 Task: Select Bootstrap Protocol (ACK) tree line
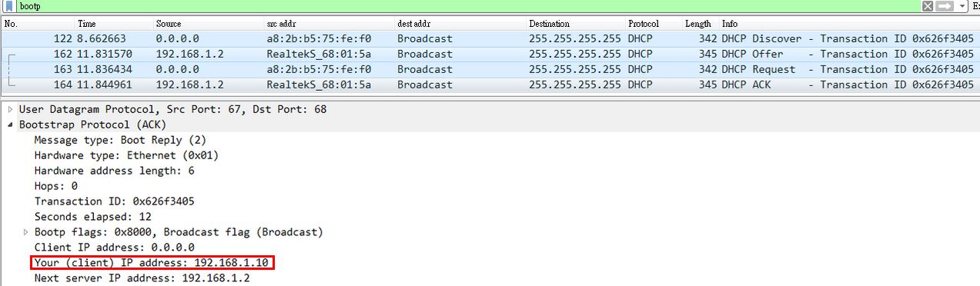pos(92,125)
